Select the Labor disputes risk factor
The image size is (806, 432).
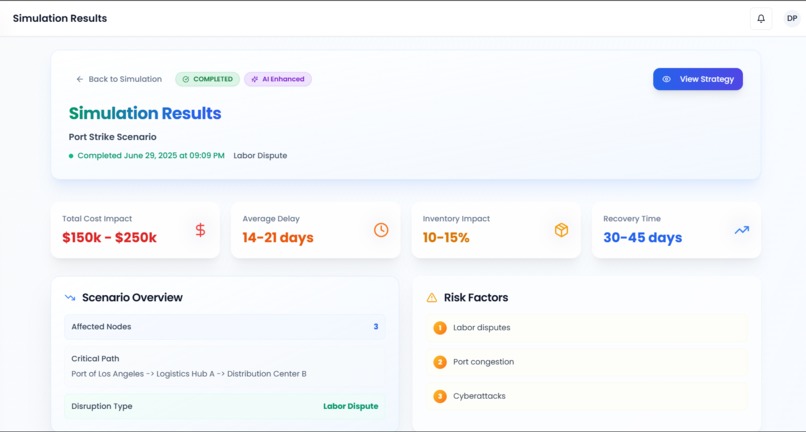[587, 328]
